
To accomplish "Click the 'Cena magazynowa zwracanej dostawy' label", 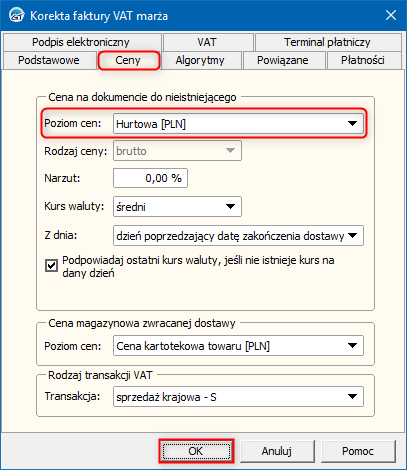I will (142, 323).
